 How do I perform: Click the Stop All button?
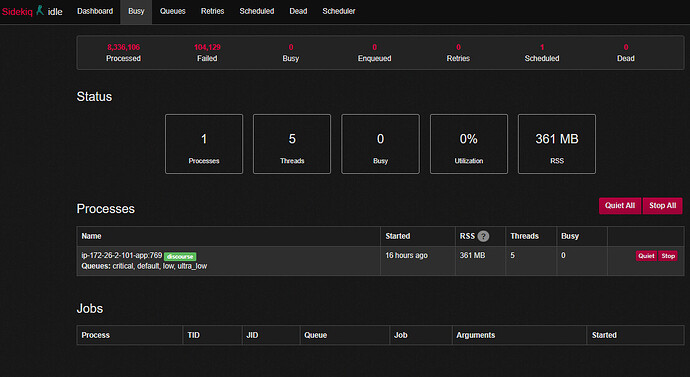(662, 205)
